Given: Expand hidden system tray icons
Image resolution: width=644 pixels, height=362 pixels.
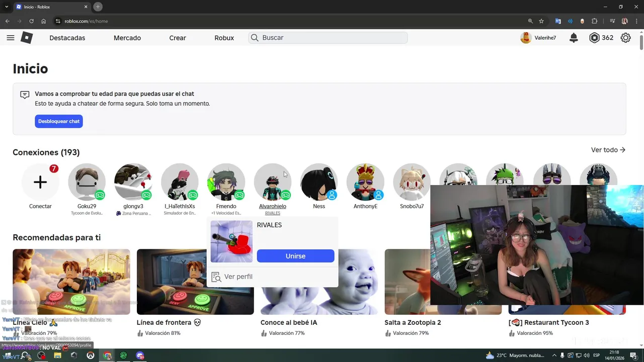Looking at the screenshot, I should (x=554, y=355).
